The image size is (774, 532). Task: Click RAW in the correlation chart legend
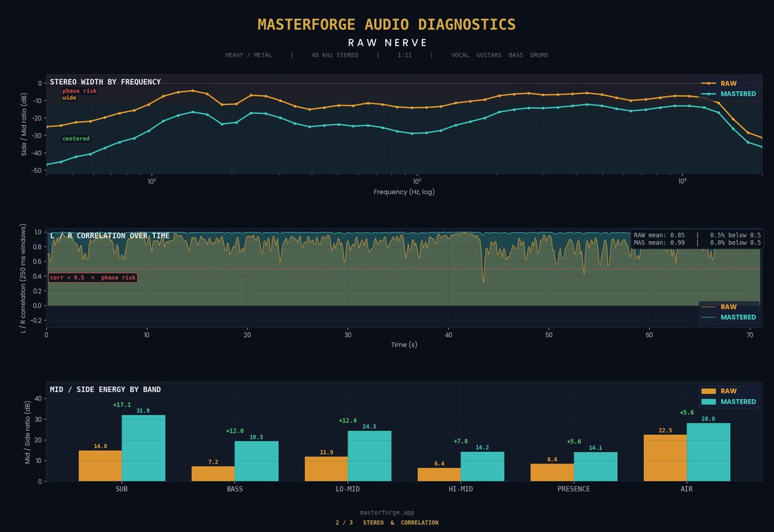point(728,307)
